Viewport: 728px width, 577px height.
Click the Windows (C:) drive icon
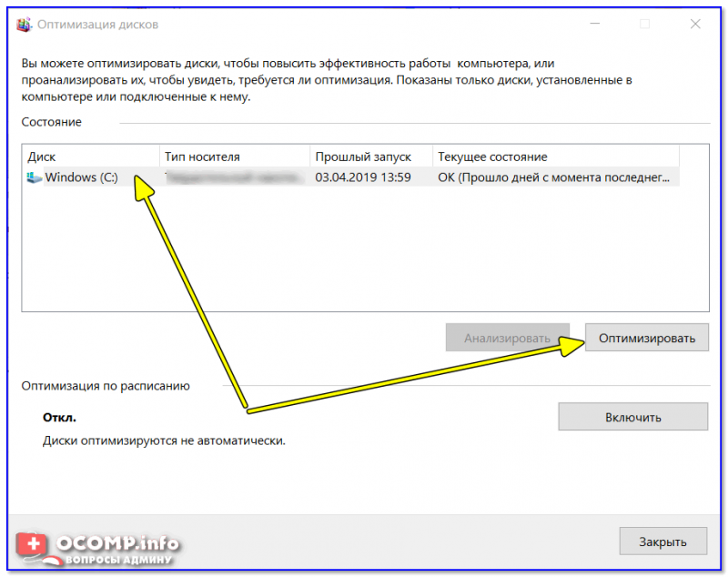tap(34, 177)
